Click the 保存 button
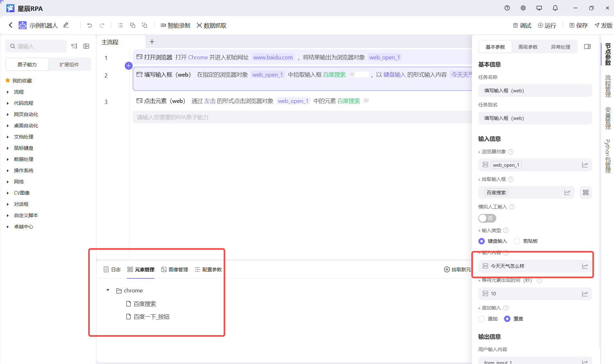This screenshot has height=364, width=614. (x=578, y=25)
